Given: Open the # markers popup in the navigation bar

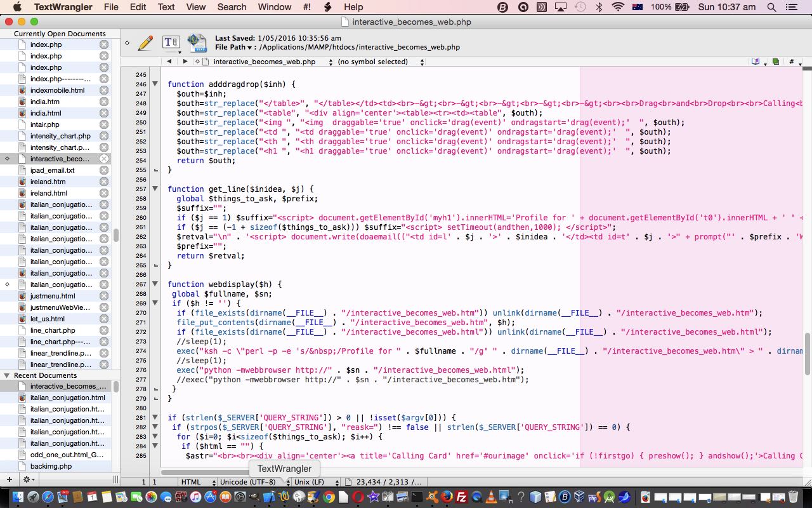Looking at the screenshot, I should pos(792,62).
